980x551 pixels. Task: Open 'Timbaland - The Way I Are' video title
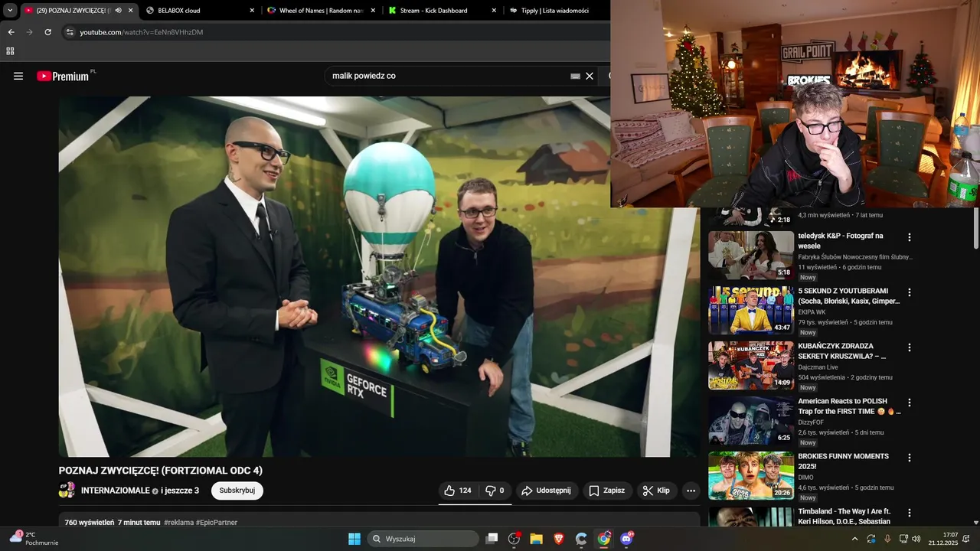[844, 517]
